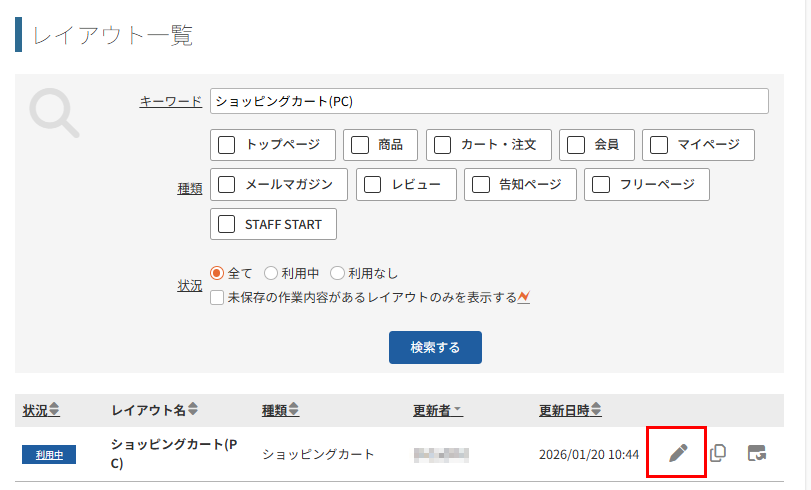Check the STAFF START type checkbox
The width and height of the screenshot is (811, 490).
point(227,224)
